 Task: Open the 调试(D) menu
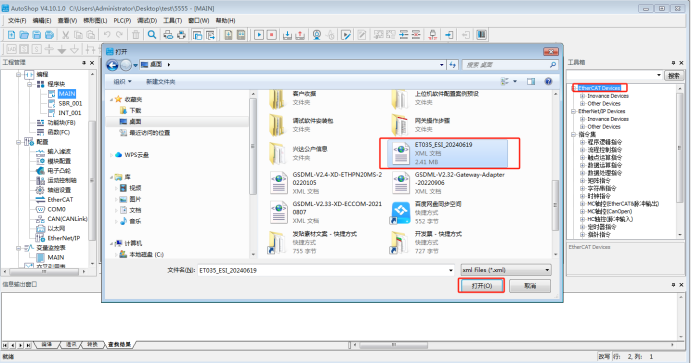pyautogui.click(x=147, y=21)
